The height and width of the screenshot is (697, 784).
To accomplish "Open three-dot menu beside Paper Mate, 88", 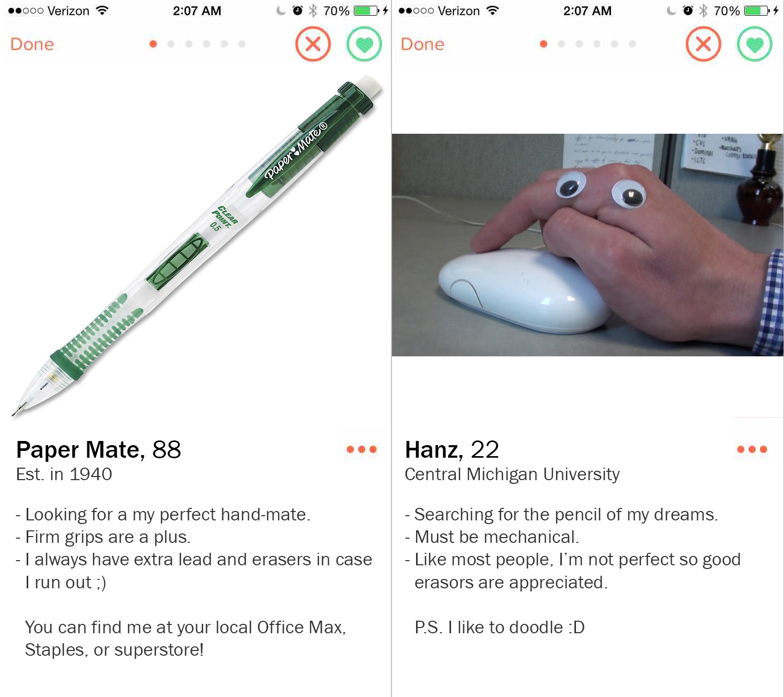I will (362, 449).
